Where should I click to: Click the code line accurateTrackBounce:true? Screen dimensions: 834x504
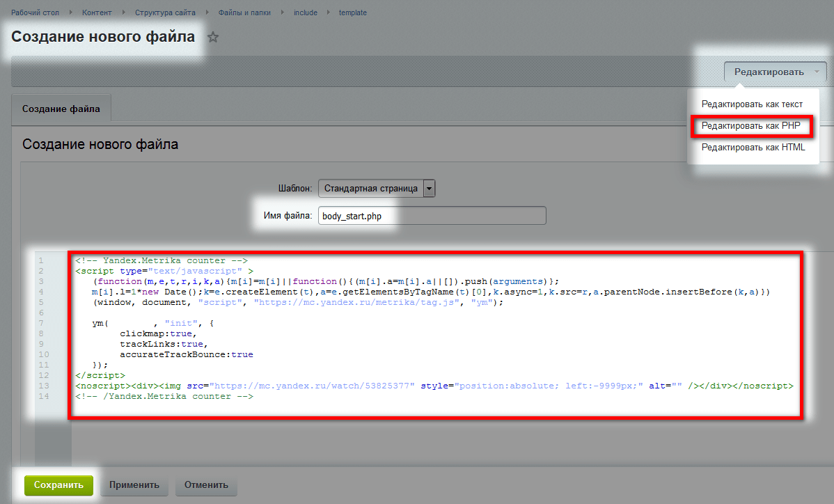pos(186,354)
